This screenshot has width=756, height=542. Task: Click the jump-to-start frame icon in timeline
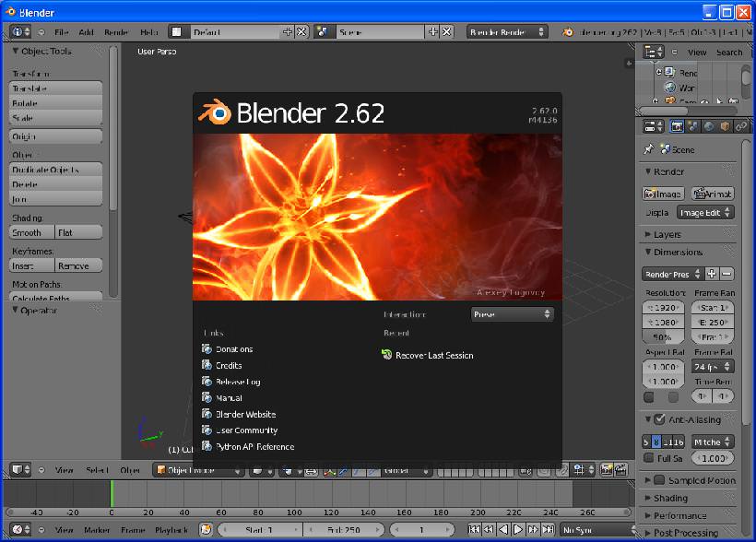pos(473,529)
